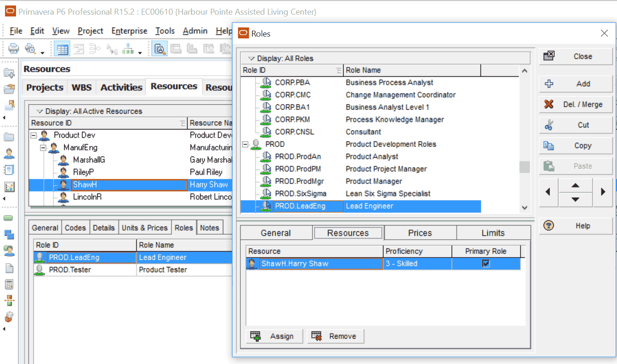Click the move-up arrow in Roles dialog
This screenshot has width=617, height=364.
(x=575, y=186)
